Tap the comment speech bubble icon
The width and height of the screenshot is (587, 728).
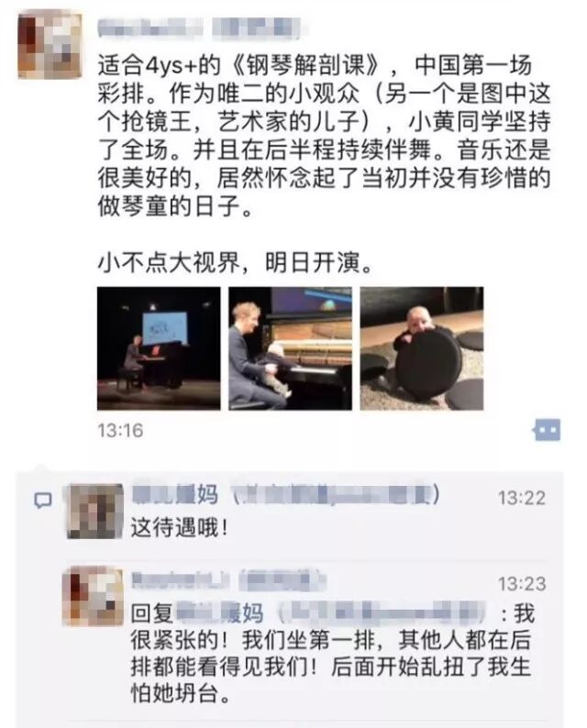pos(43,500)
